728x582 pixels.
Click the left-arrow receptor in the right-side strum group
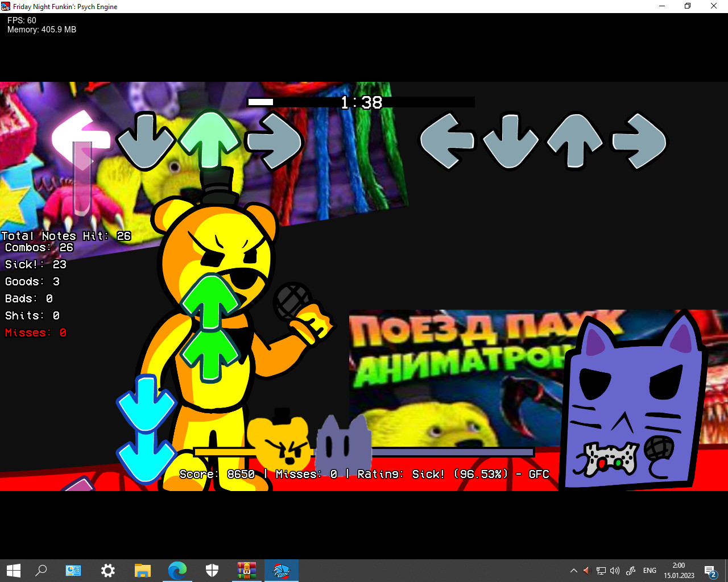447,141
